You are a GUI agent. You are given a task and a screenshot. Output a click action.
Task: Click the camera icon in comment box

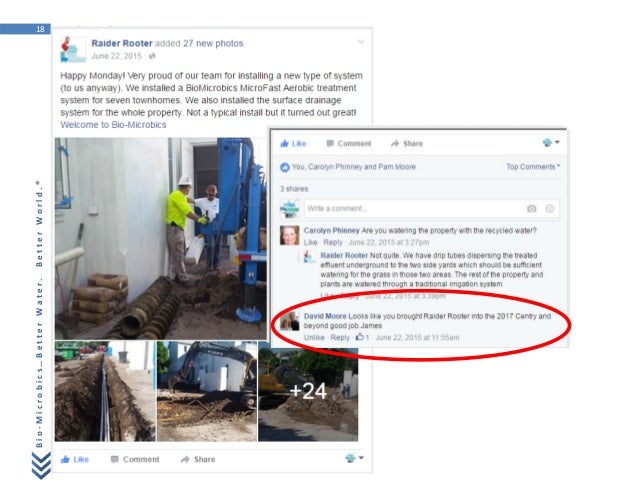[531, 209]
